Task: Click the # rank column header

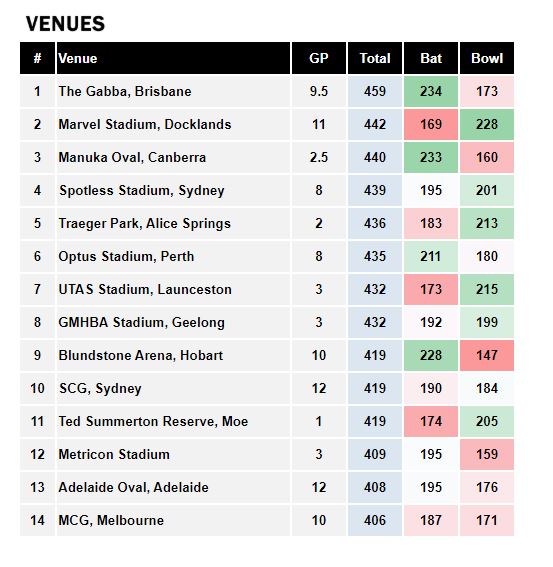Action: click(37, 58)
